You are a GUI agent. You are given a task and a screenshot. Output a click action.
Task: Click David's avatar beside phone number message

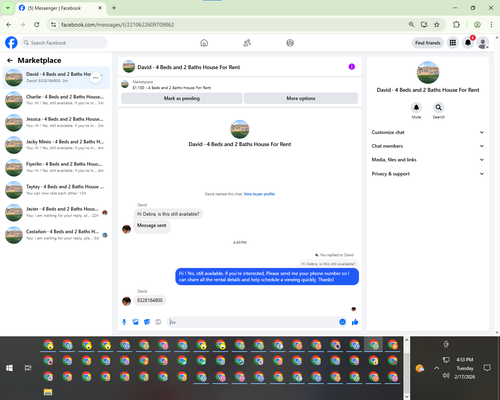[126, 301]
